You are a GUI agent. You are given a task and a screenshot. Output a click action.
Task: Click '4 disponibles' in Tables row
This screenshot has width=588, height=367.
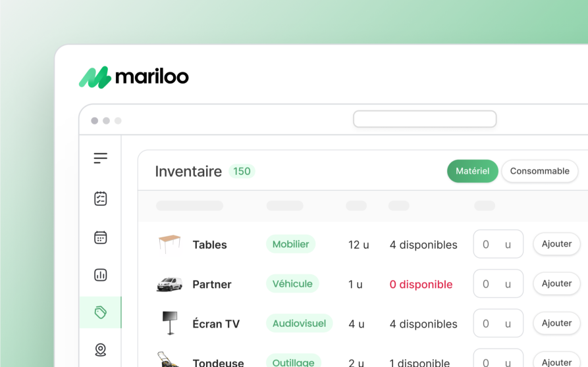point(423,245)
